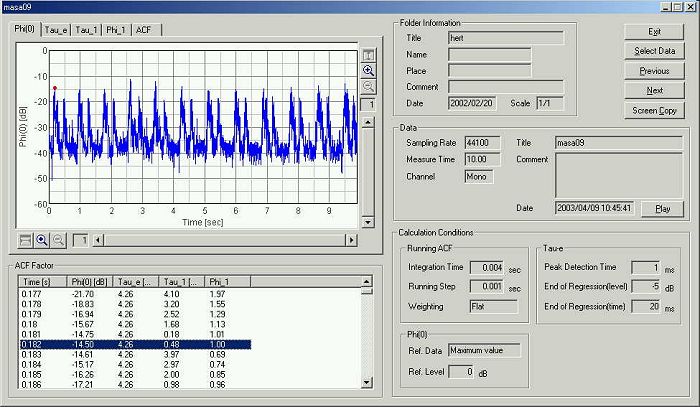Click the folder Comment field
700x407 pixels.
pos(506,87)
